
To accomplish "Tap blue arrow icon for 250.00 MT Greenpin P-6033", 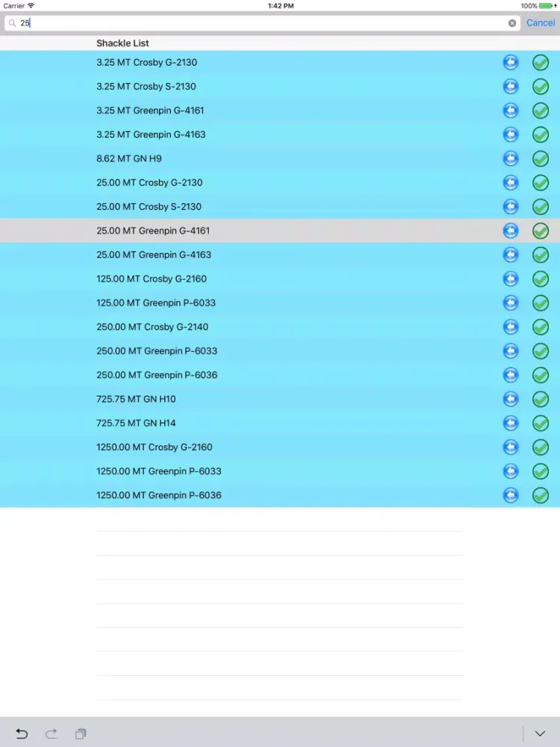I will coord(511,351).
